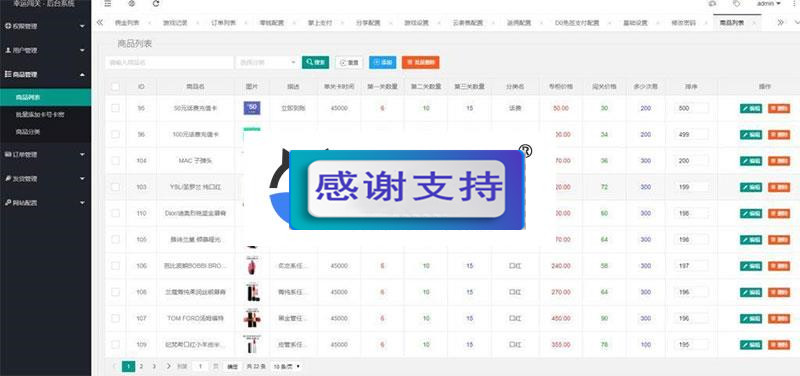Go to page 3 in pagination
Screen dimensions: 800x376
[155, 366]
